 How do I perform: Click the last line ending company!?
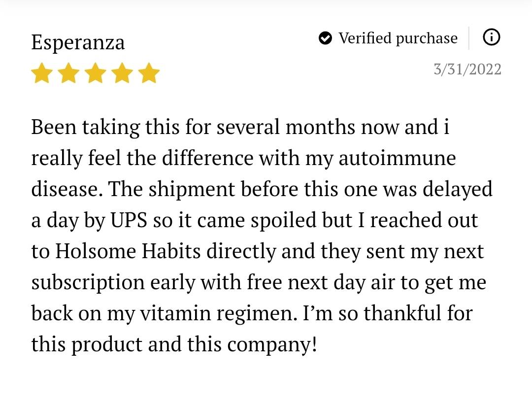point(174,345)
